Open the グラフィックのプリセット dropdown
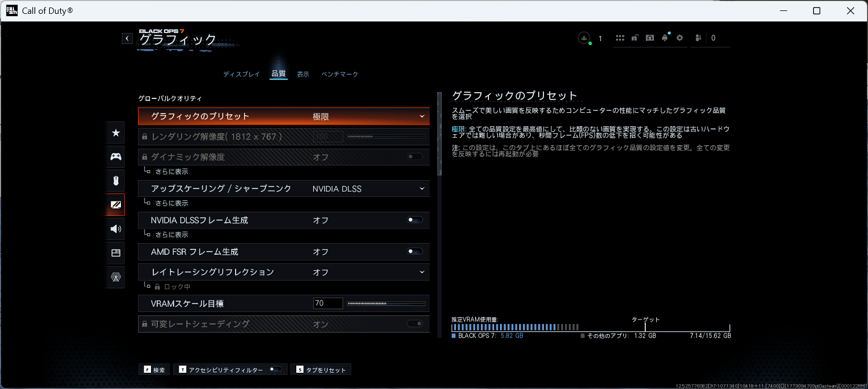Image resolution: width=868 pixels, height=389 pixels. pos(284,116)
